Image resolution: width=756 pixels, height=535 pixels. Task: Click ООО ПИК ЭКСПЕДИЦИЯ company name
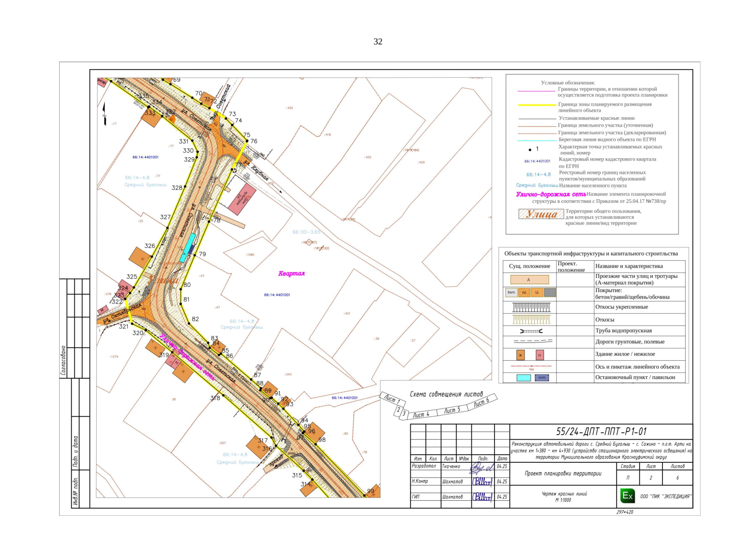pyautogui.click(x=666, y=496)
